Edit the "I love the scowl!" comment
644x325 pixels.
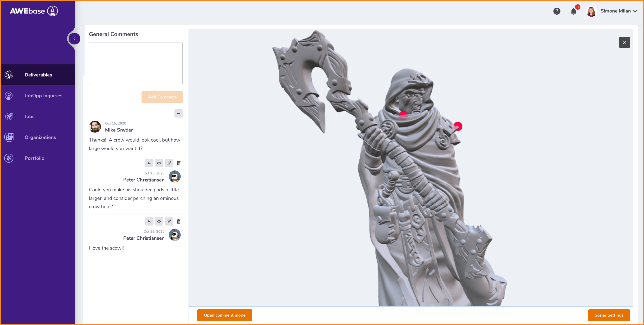(169, 221)
